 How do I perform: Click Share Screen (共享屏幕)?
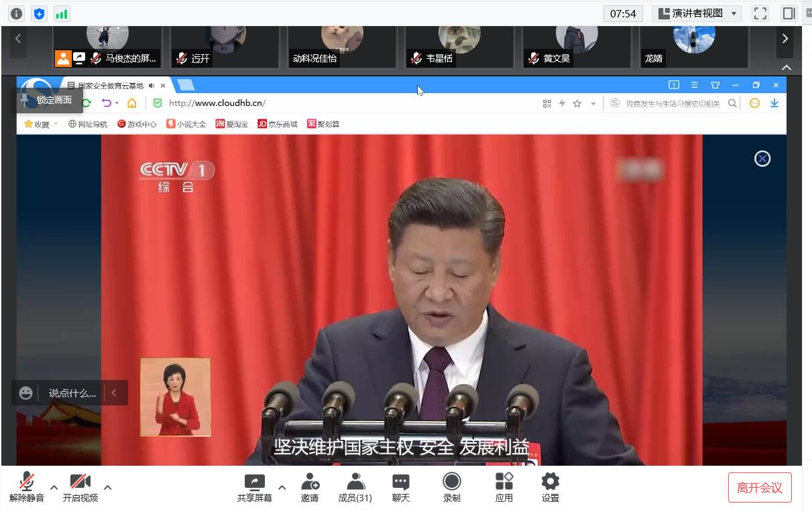255,487
